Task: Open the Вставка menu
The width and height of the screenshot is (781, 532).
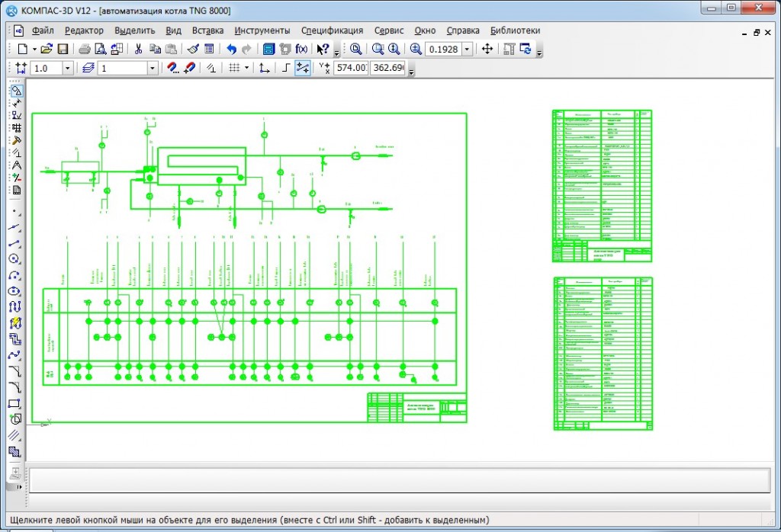Action: [x=207, y=30]
